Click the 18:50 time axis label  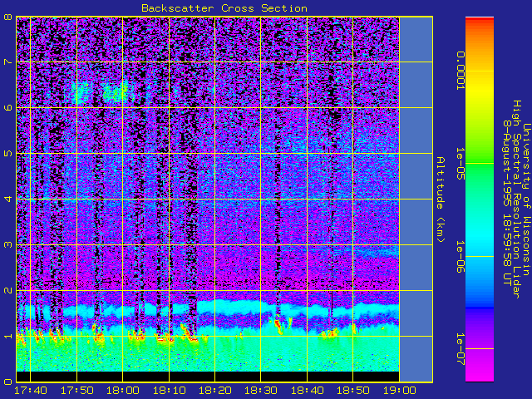(352, 390)
